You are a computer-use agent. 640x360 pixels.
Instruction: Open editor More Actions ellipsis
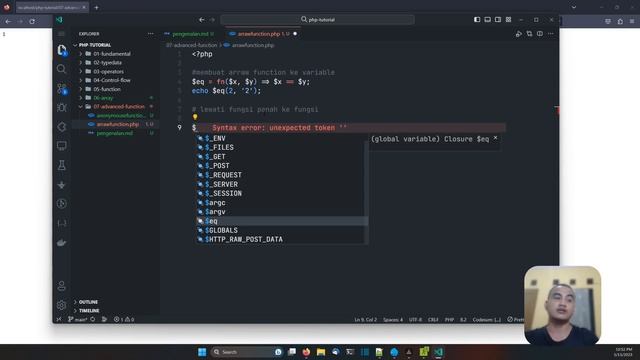pyautogui.click(x=551, y=34)
